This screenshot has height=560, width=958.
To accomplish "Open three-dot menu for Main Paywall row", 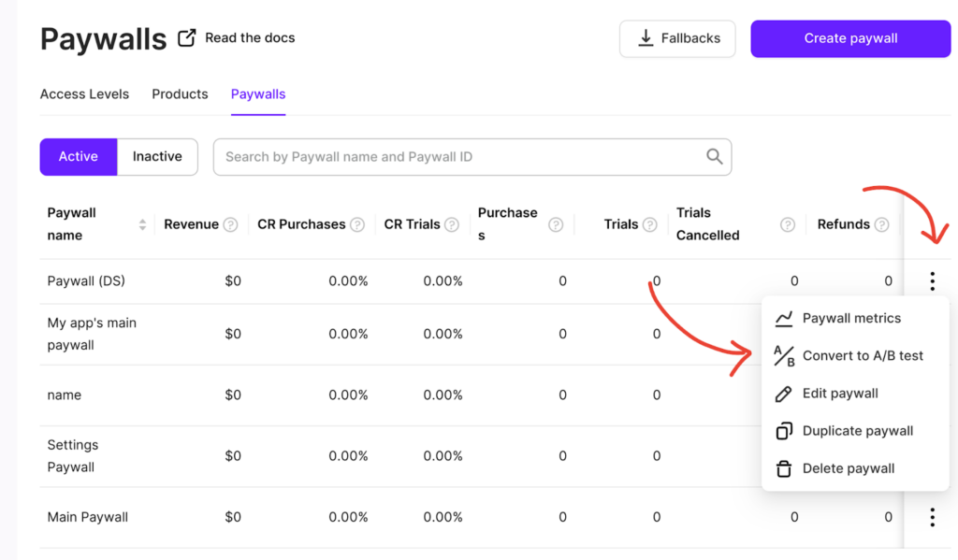I will pos(932,517).
